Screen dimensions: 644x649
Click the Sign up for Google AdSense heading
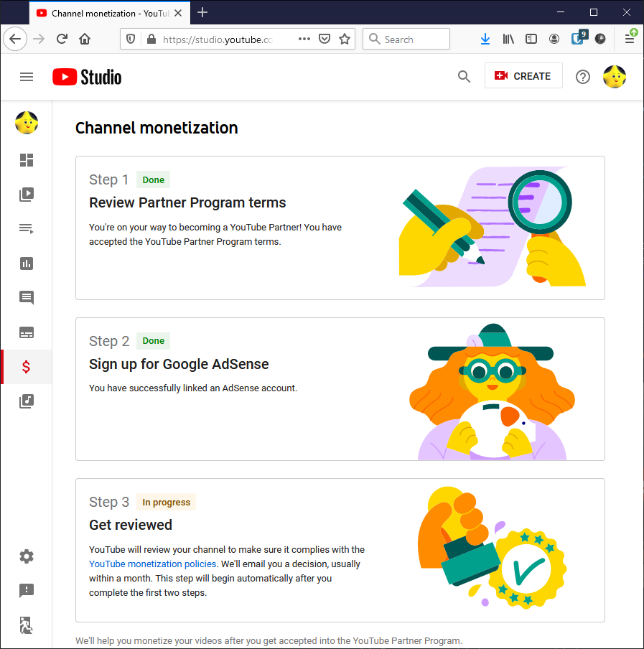coord(179,364)
